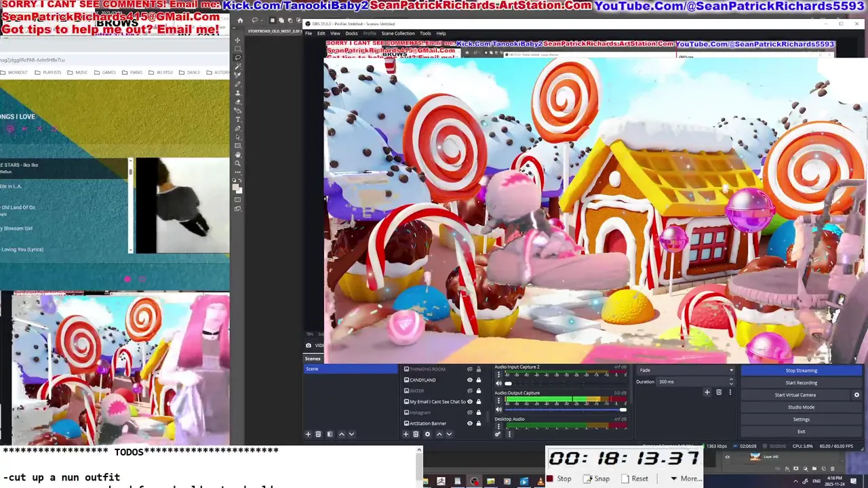Toggle visibility of CANDYLAND source
Image resolution: width=868 pixels, height=488 pixels.
pyautogui.click(x=470, y=380)
